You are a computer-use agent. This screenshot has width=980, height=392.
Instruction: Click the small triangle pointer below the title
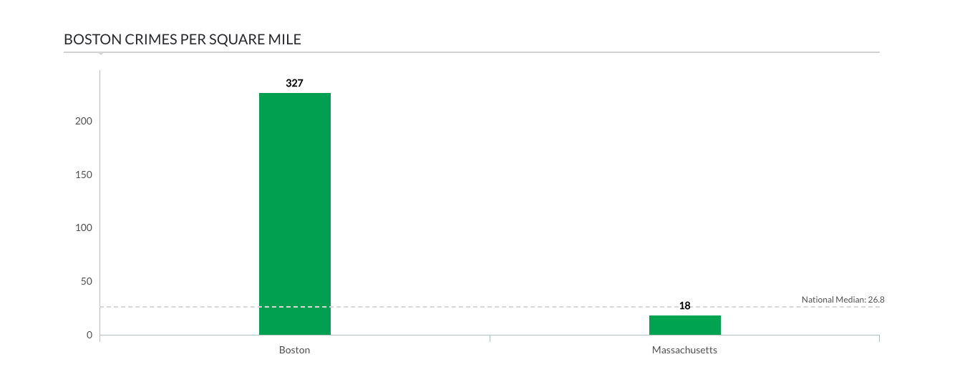click(100, 54)
